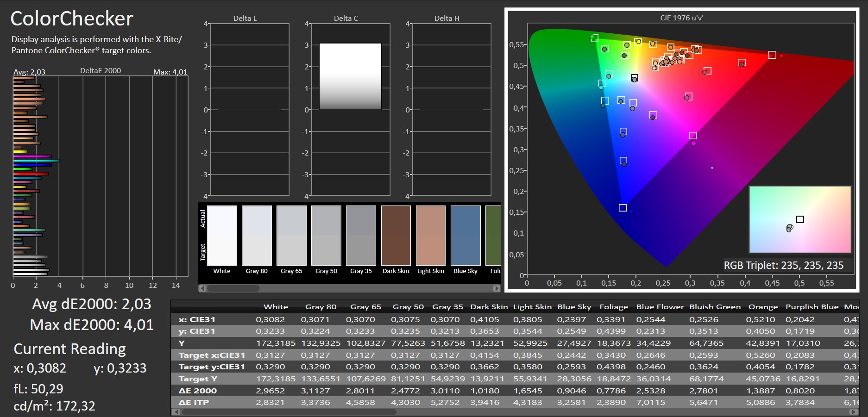This screenshot has height=417, width=868.
Task: Click the zoomed white point inset
Action: click(x=800, y=219)
